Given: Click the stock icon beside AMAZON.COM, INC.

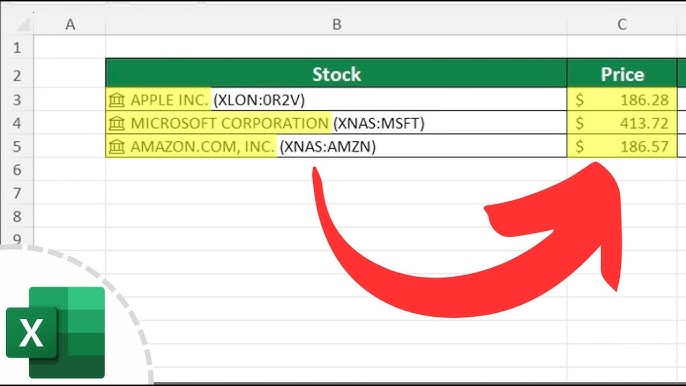Looking at the screenshot, I should point(116,147).
